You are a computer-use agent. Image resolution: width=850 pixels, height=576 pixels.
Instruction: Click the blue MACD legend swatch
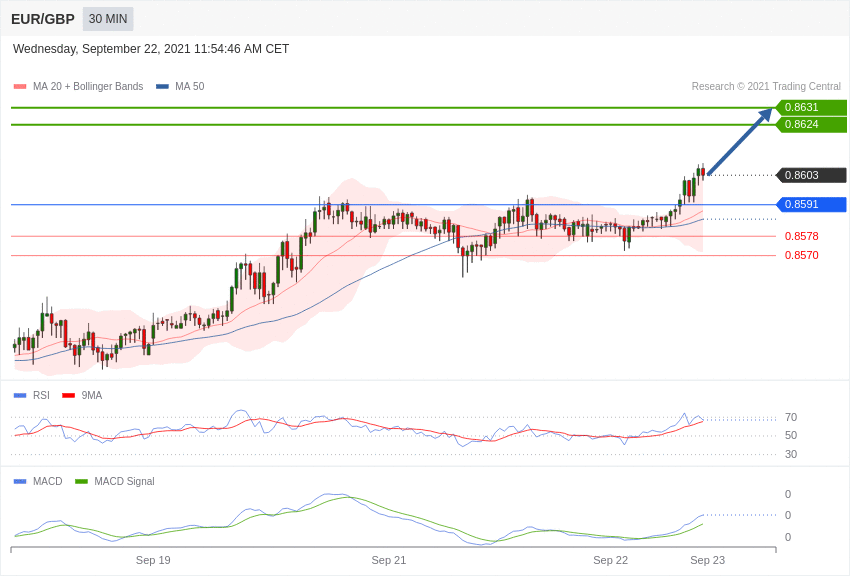pyautogui.click(x=20, y=481)
